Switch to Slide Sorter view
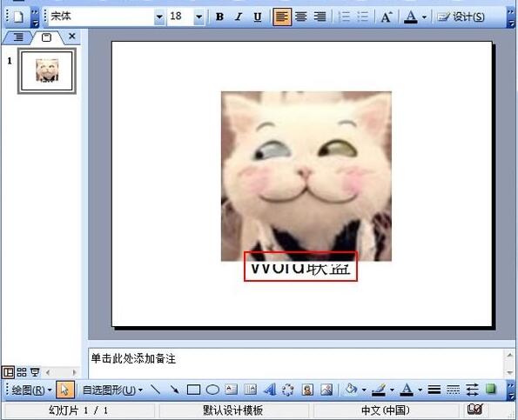 point(22,372)
